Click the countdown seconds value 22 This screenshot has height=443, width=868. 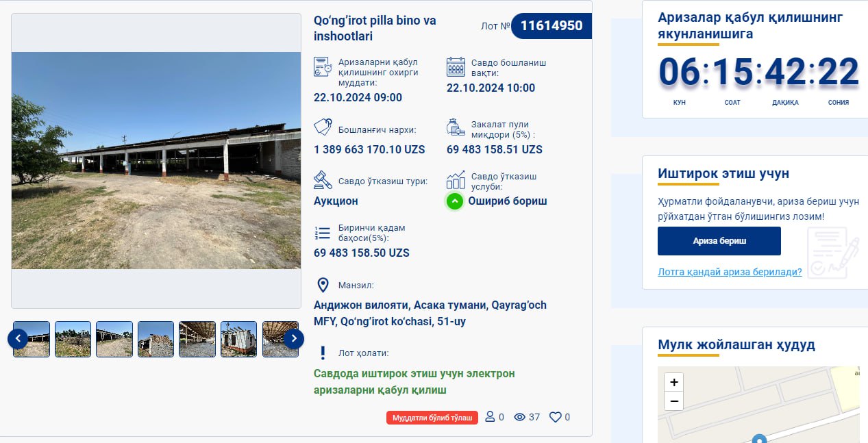click(839, 73)
